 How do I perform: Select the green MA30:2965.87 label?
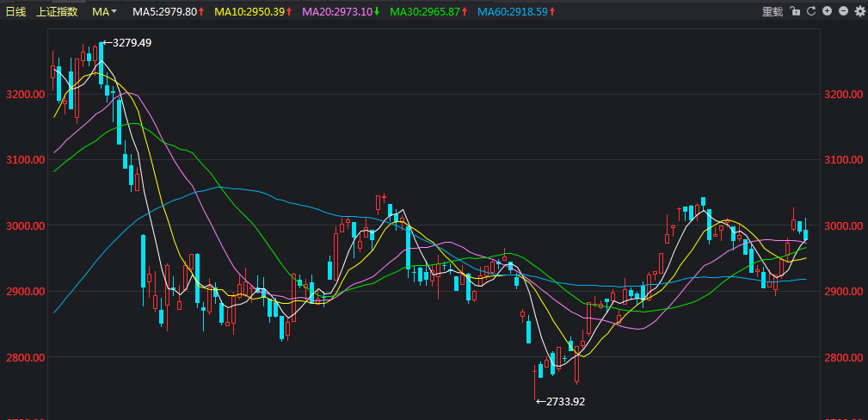coord(425,12)
